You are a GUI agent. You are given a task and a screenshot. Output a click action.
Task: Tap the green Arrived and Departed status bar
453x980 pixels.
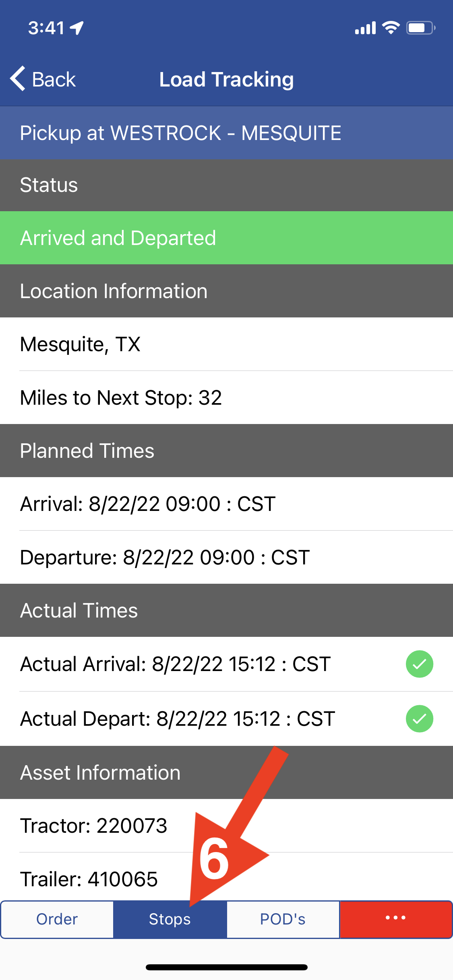pos(226,238)
